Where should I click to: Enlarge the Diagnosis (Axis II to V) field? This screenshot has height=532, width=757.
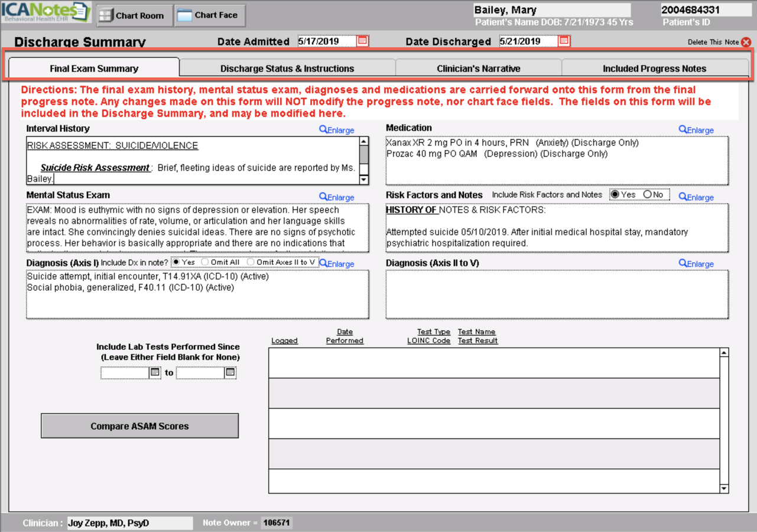click(696, 264)
